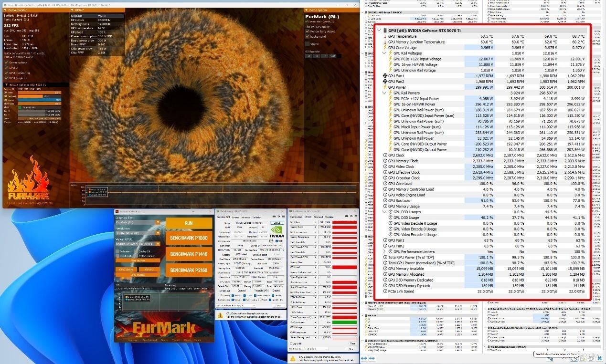Click the Reset button in GPU-Z Sensors window

[353, 343]
